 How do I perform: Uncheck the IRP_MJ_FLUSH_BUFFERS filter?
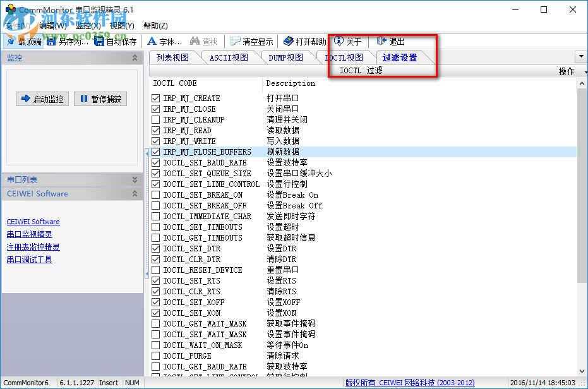(155, 152)
